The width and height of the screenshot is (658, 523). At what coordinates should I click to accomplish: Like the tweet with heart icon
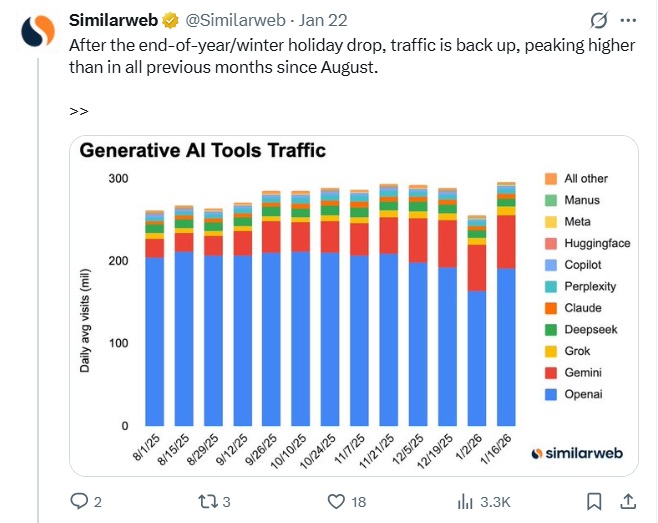click(x=337, y=501)
